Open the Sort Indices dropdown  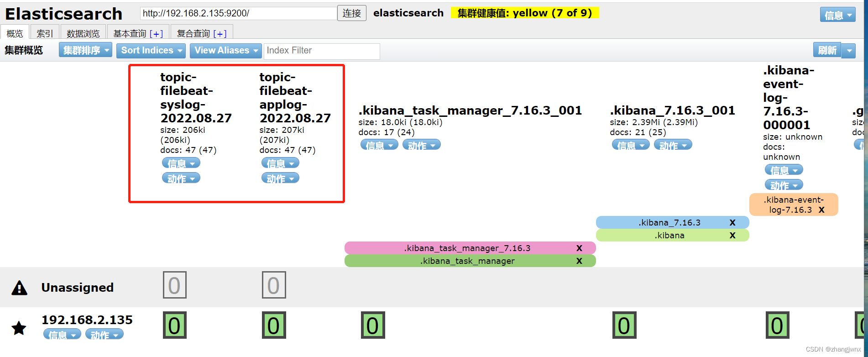(x=151, y=50)
